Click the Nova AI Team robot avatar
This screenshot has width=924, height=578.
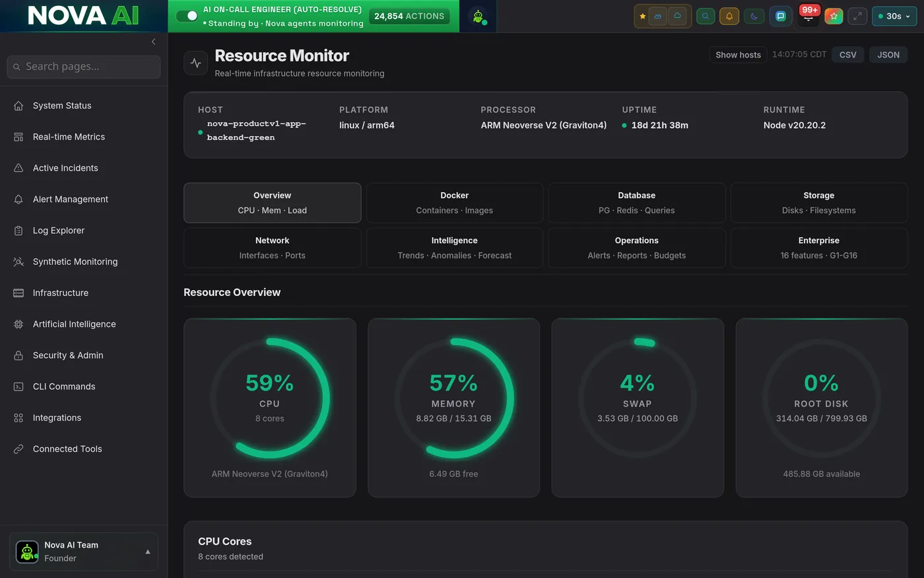tap(27, 552)
